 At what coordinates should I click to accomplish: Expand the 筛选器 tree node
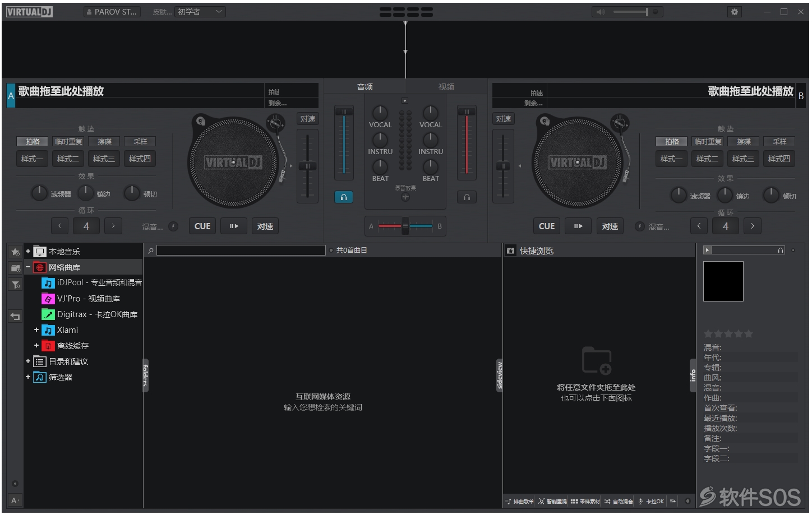[x=28, y=377]
